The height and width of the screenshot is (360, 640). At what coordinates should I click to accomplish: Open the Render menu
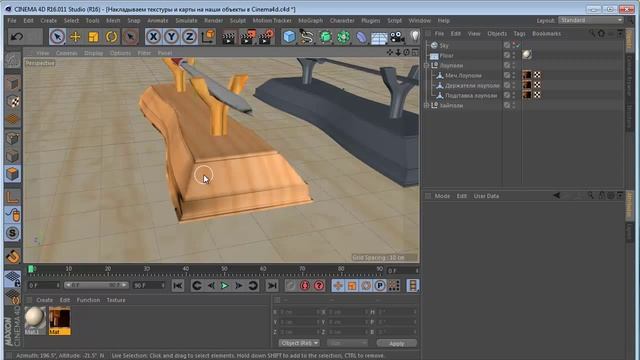213,20
